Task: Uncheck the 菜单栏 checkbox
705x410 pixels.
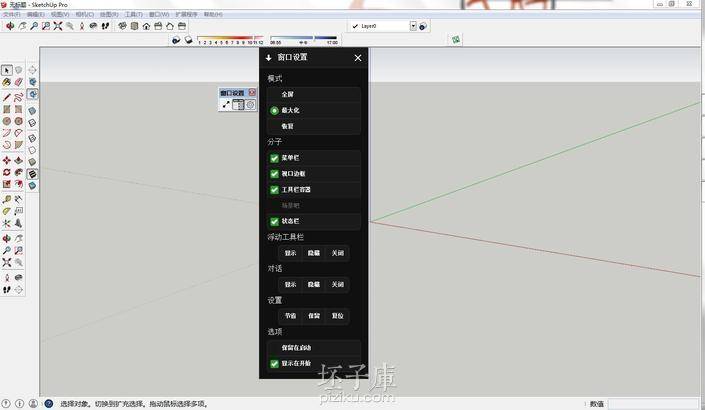Action: 274,158
